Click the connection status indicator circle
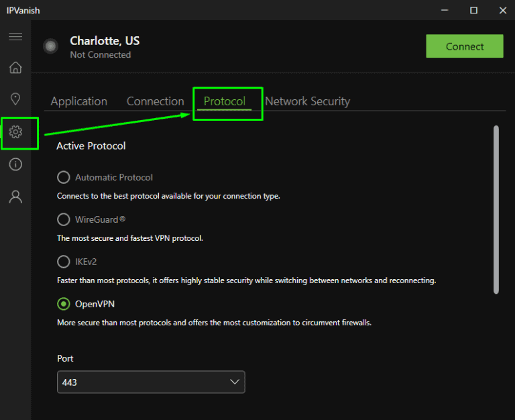Image resolution: width=515 pixels, height=420 pixels. 50,46
